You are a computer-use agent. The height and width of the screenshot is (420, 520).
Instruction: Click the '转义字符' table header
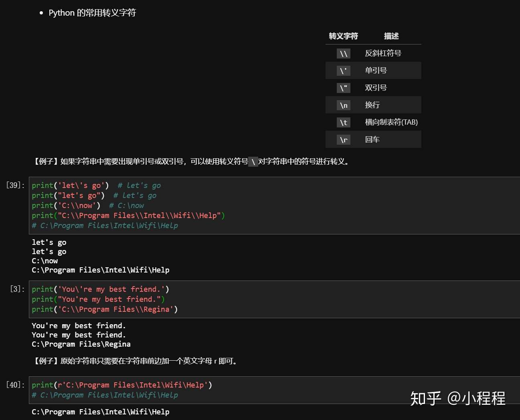(343, 36)
